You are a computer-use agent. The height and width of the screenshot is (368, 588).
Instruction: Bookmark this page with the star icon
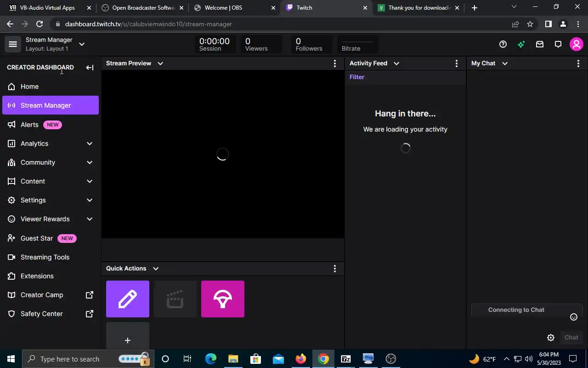pos(530,24)
